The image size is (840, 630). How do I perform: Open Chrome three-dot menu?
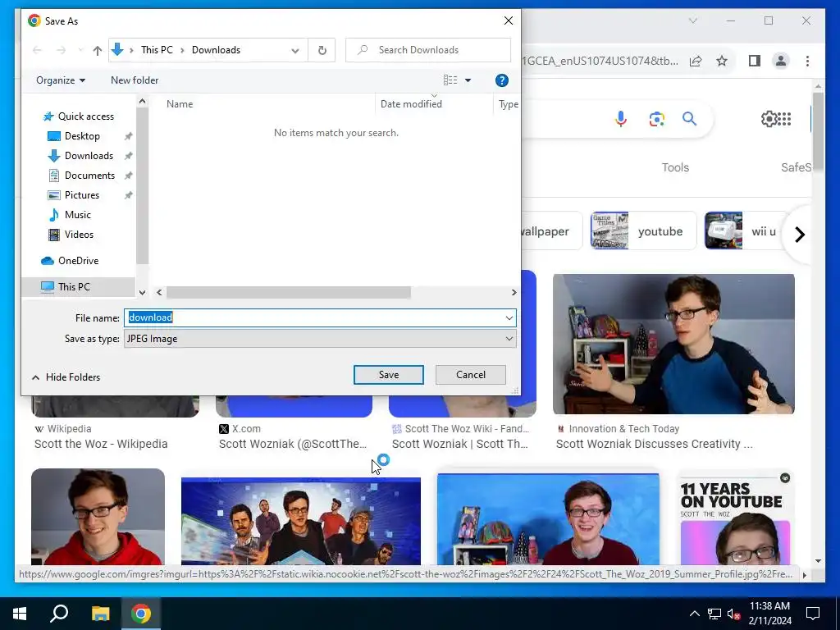pos(807,61)
